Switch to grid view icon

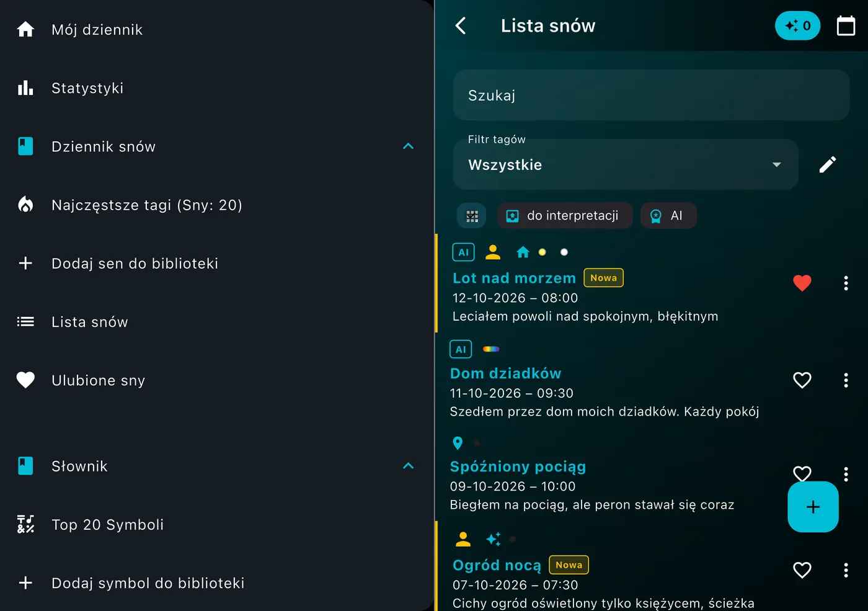(472, 216)
